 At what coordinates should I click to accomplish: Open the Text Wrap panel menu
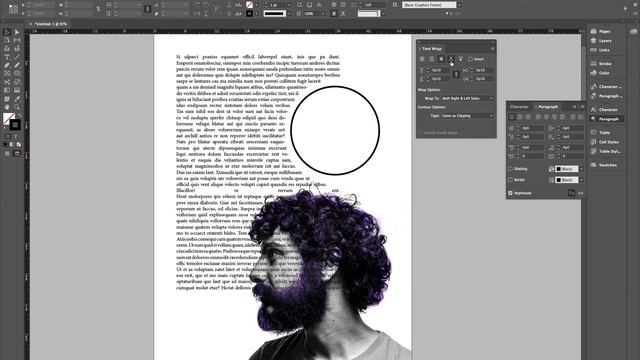[x=492, y=49]
